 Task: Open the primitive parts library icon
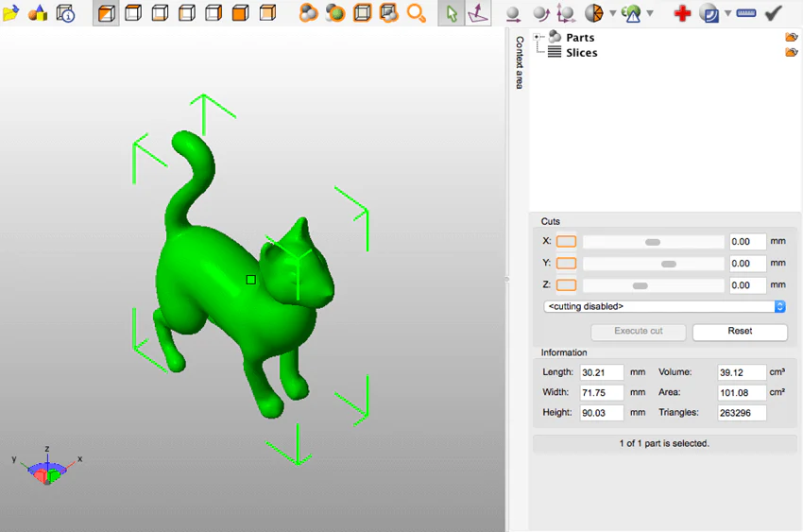(38, 13)
